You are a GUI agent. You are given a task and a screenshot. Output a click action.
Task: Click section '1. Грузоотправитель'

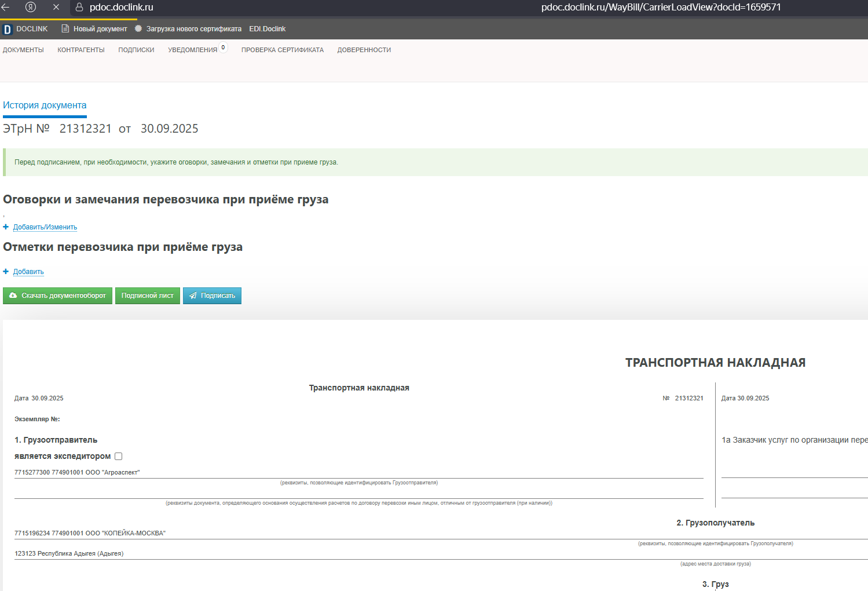click(x=56, y=440)
